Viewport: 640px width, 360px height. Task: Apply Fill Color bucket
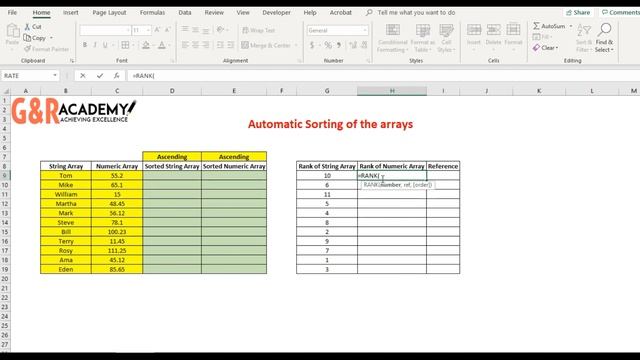(146, 45)
